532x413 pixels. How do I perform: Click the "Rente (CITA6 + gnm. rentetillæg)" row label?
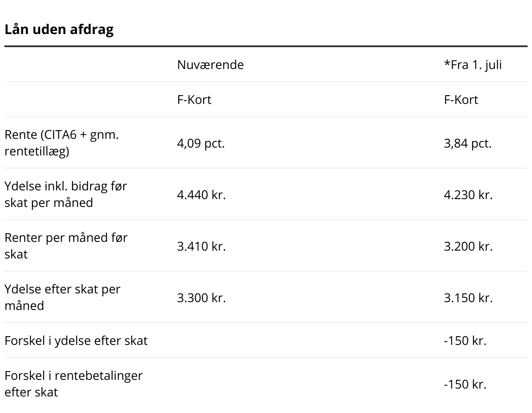pos(61,143)
